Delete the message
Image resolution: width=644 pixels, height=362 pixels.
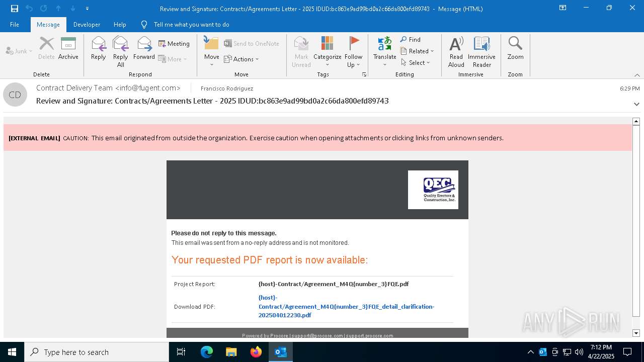click(46, 48)
